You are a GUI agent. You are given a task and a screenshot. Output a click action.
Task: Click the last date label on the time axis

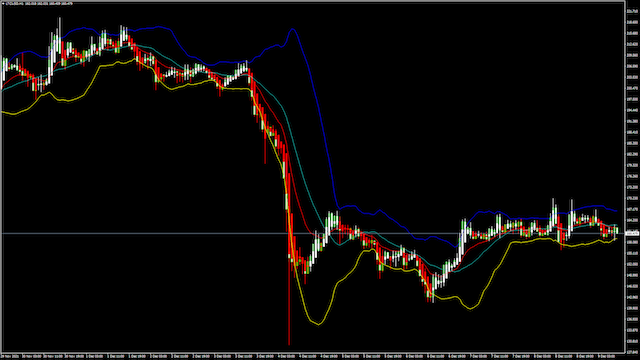pyautogui.click(x=607, y=356)
